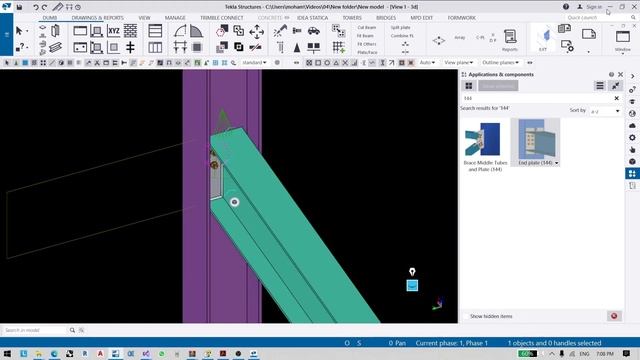Screen dimensions: 640x360
Task: Open the Auto snap depth dropdown
Action: [x=427, y=62]
